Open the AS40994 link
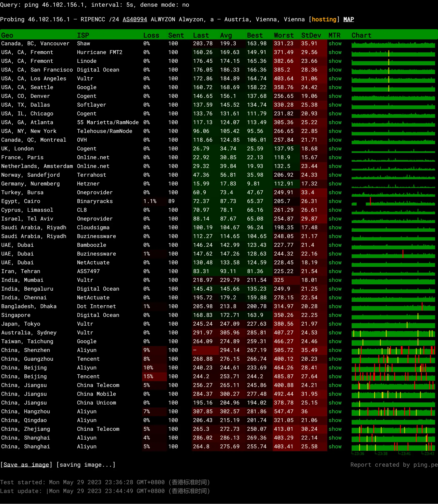This screenshot has width=438, height=504. [x=135, y=19]
